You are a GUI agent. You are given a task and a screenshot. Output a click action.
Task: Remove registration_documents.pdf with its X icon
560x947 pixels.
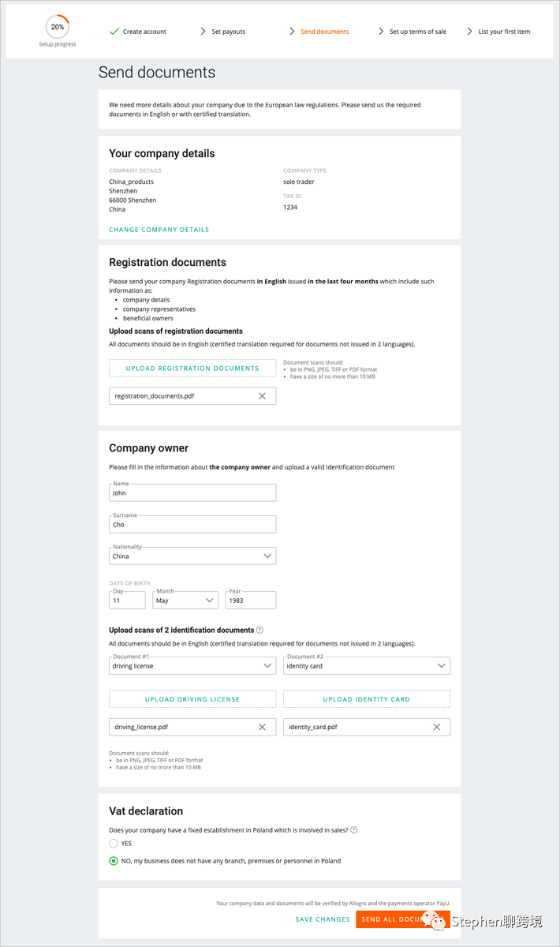[x=262, y=396]
